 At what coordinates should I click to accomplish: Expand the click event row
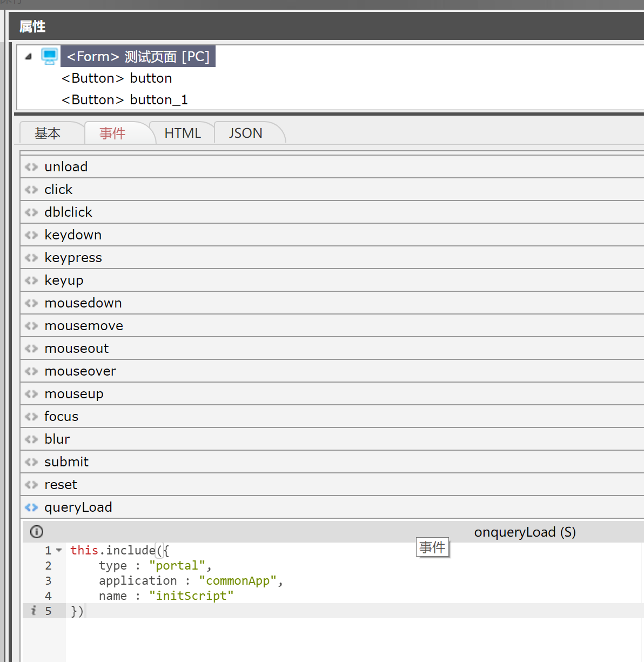pyautogui.click(x=58, y=190)
